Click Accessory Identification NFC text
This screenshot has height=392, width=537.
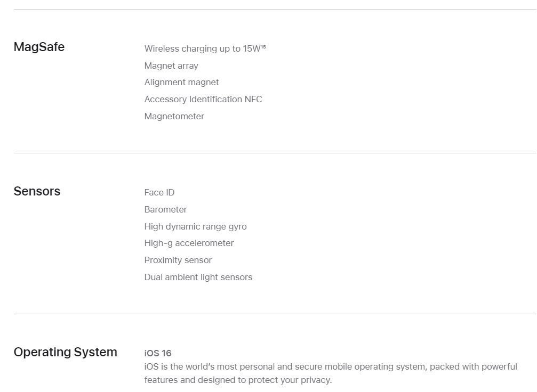point(203,99)
